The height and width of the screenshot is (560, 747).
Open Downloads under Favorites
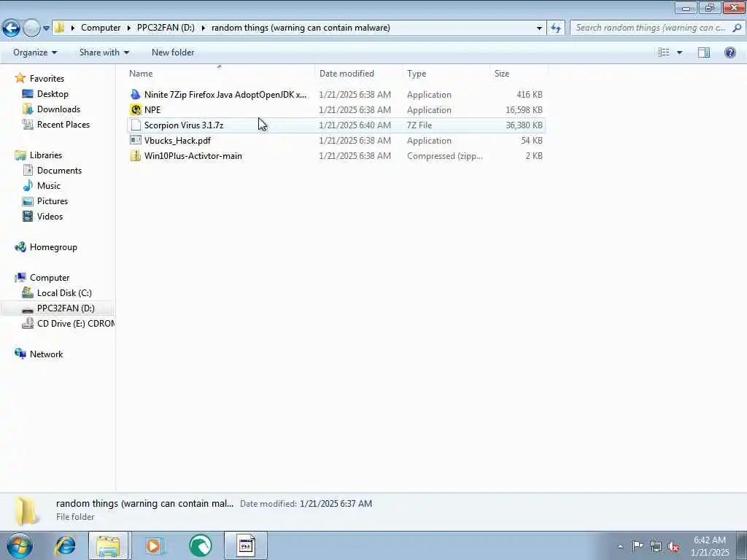point(58,109)
